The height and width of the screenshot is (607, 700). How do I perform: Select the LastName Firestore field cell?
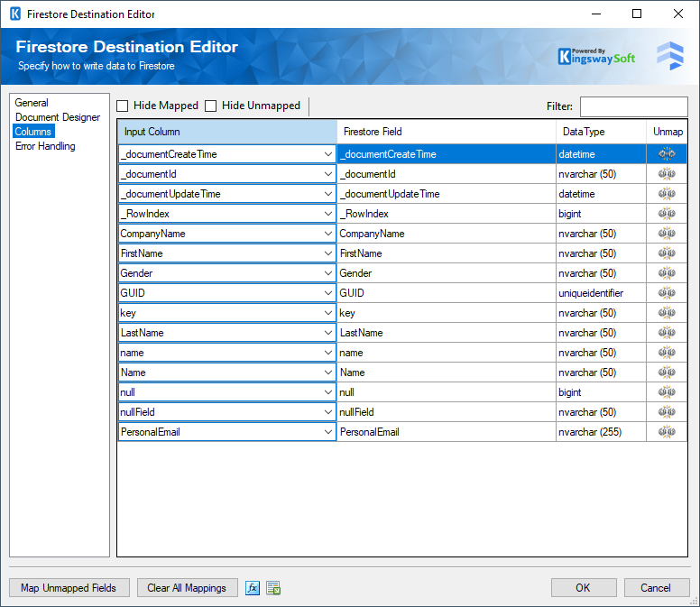pos(447,333)
